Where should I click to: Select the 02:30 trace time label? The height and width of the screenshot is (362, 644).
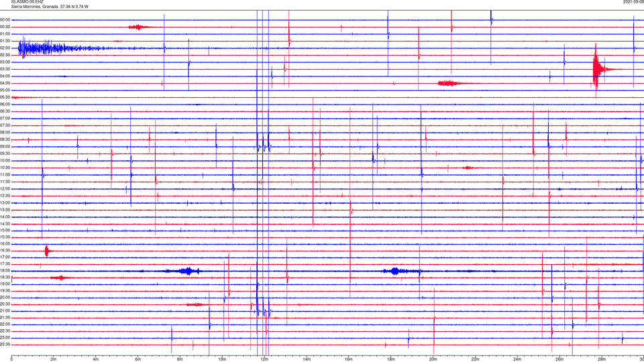tap(5, 55)
